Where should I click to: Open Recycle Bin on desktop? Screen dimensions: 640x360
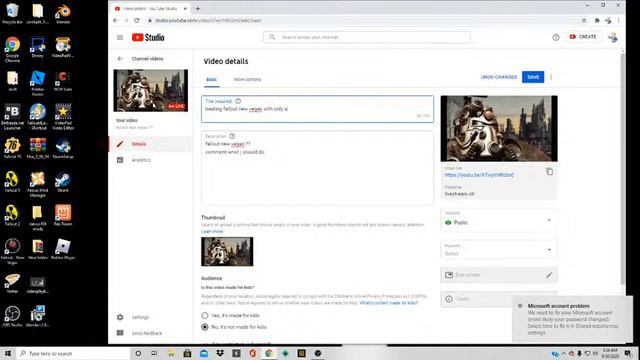[x=12, y=14]
